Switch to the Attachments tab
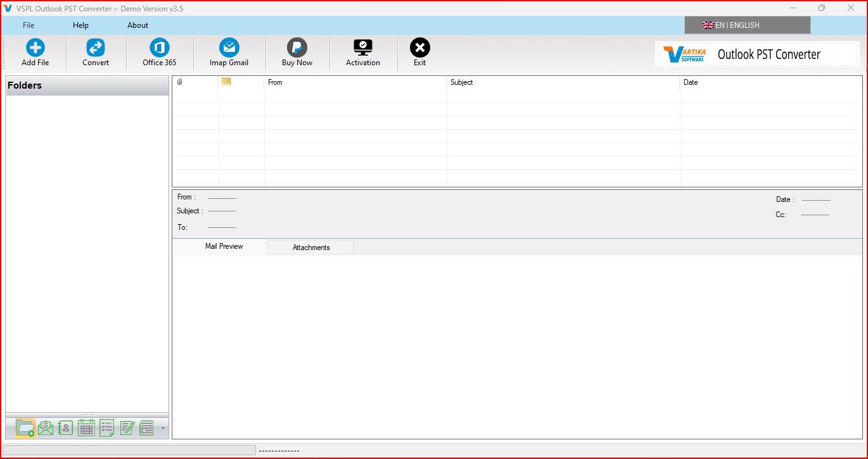 [x=310, y=248]
